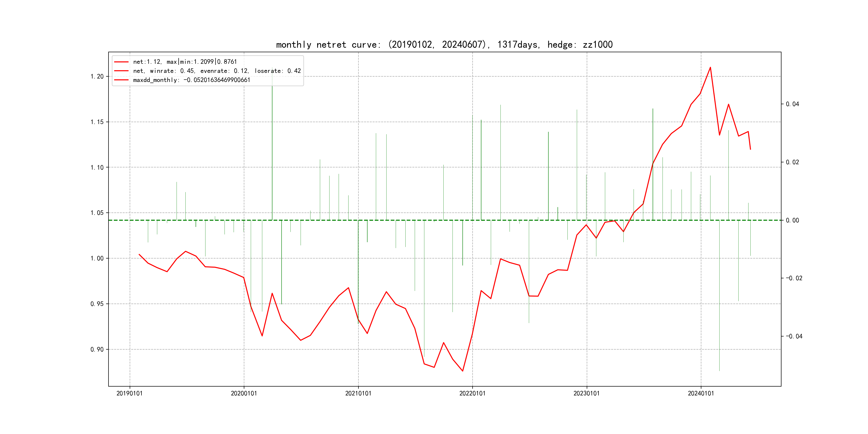The height and width of the screenshot is (434, 868).
Task: Click the 'net:1.12, max|min' legend entry
Action: click(x=185, y=62)
